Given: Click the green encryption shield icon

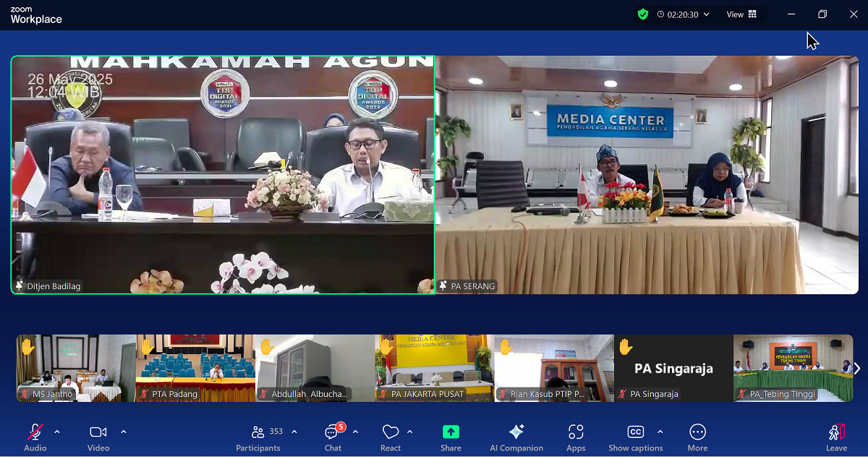Looking at the screenshot, I should tap(642, 14).
